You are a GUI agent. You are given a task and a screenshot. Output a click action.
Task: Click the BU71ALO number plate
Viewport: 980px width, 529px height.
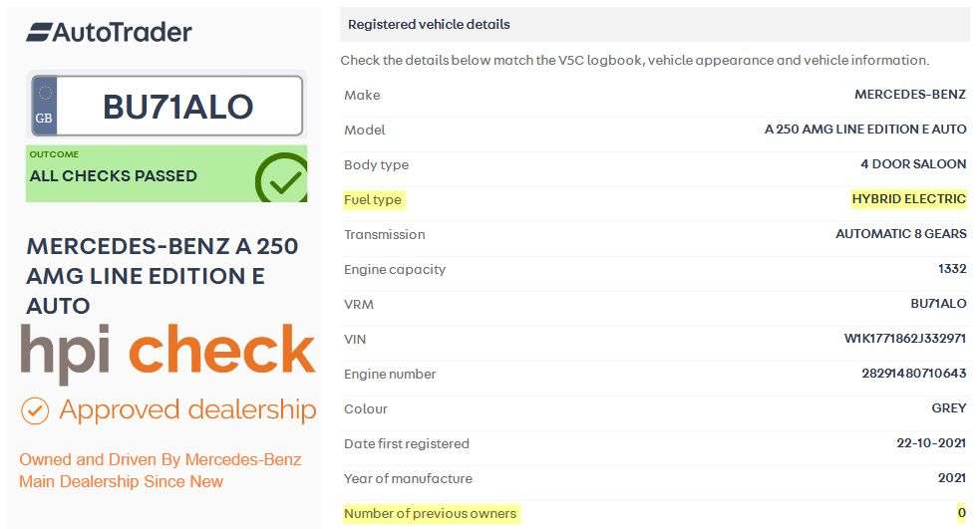[x=177, y=107]
